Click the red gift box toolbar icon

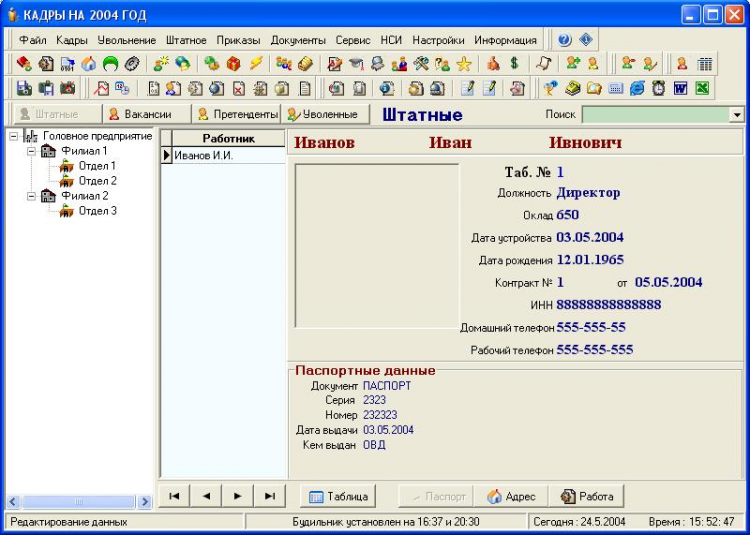coord(234,64)
